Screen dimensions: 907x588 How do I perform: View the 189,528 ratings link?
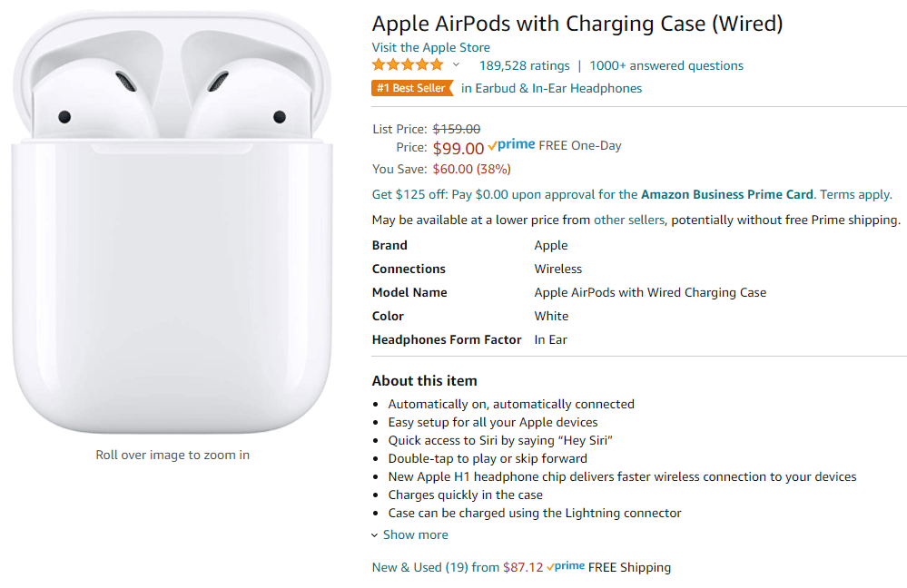coord(524,65)
